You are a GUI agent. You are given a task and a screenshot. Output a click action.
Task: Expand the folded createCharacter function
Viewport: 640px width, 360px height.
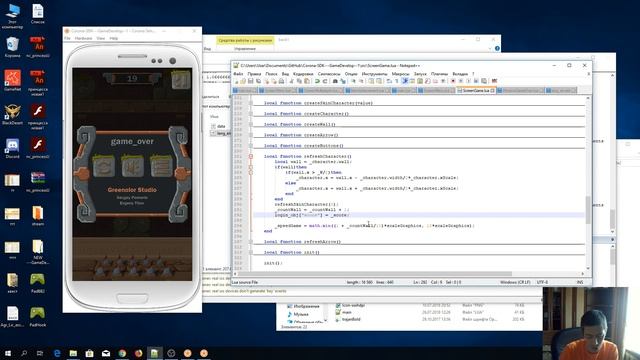pyautogui.click(x=251, y=113)
